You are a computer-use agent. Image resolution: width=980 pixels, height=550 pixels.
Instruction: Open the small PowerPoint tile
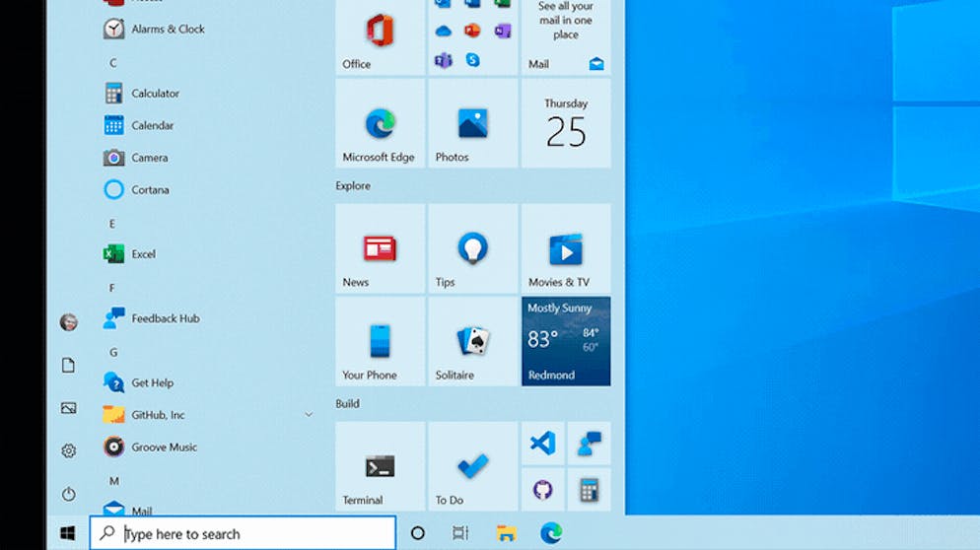tap(472, 30)
